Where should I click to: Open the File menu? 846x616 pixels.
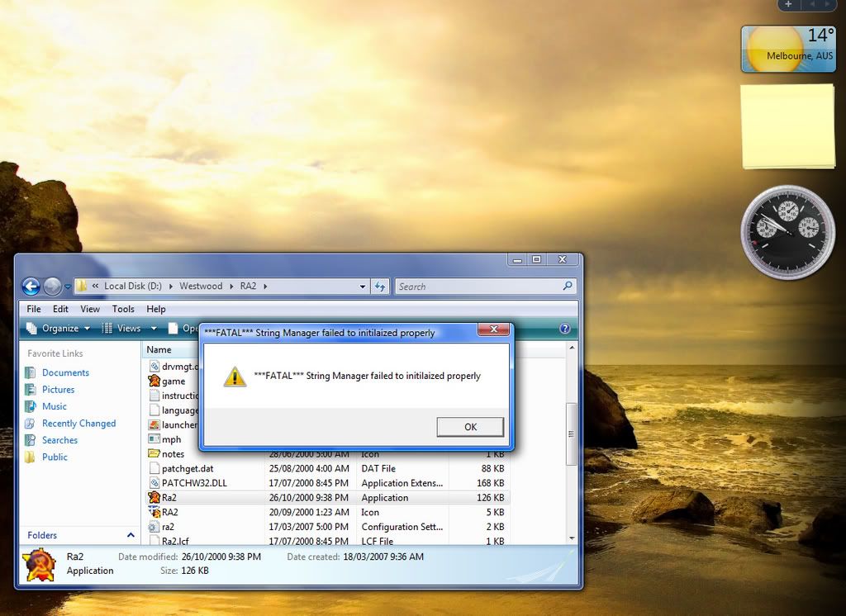point(33,309)
